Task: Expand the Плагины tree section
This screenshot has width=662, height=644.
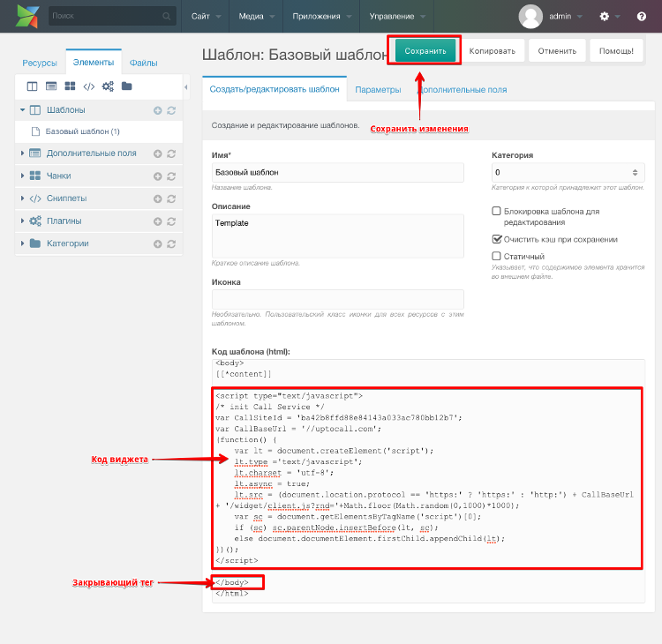Action: coord(22,221)
